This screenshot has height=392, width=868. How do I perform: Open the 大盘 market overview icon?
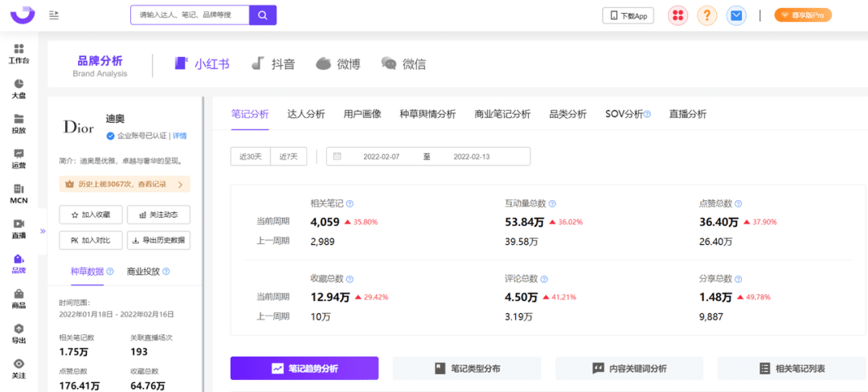click(x=19, y=88)
